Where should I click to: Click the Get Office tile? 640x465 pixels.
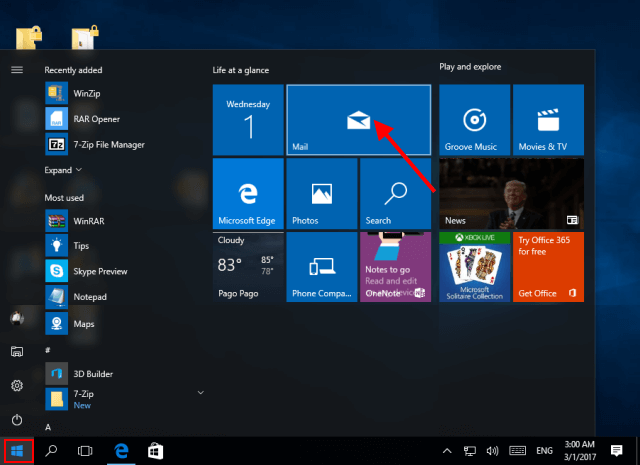(x=548, y=267)
